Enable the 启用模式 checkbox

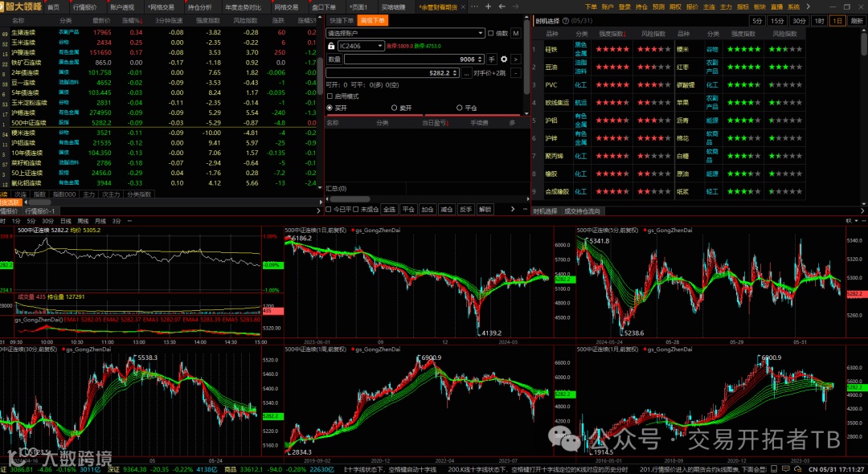click(x=330, y=96)
